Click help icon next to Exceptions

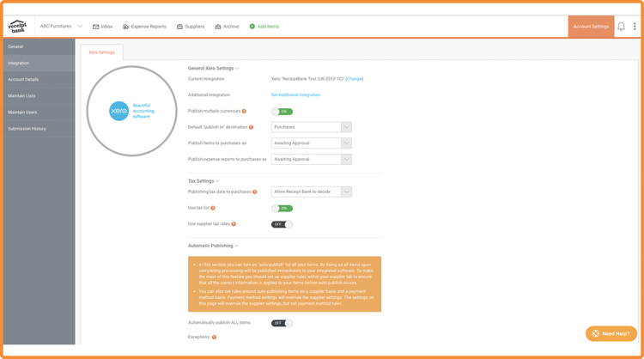point(214,338)
